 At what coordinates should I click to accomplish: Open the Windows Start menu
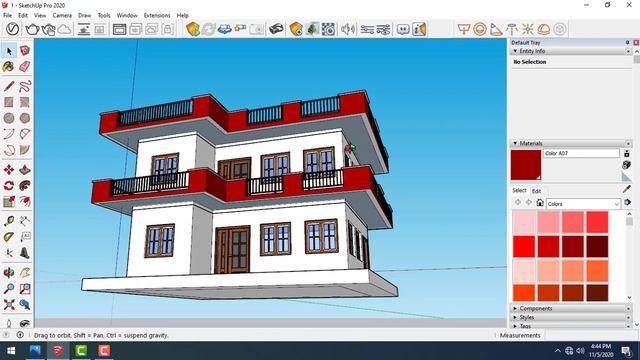pos(11,351)
